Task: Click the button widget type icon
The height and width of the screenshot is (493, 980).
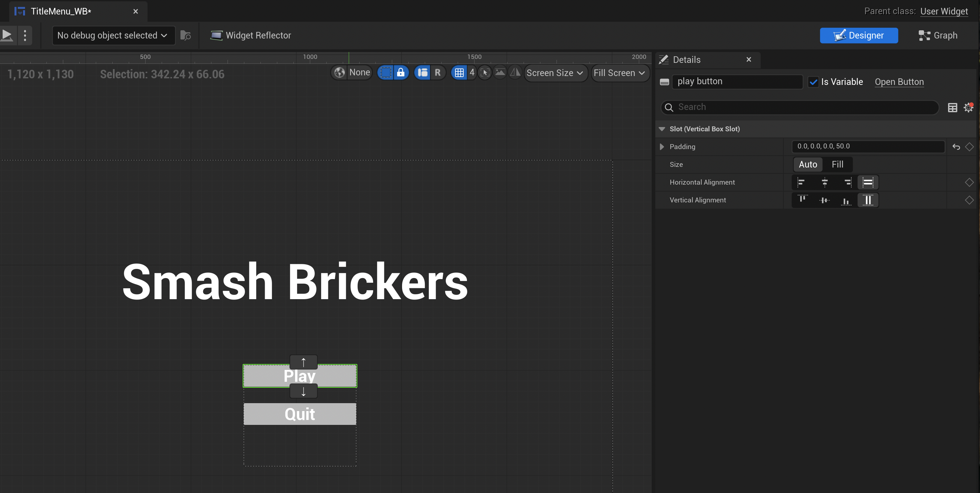Action: [x=664, y=82]
